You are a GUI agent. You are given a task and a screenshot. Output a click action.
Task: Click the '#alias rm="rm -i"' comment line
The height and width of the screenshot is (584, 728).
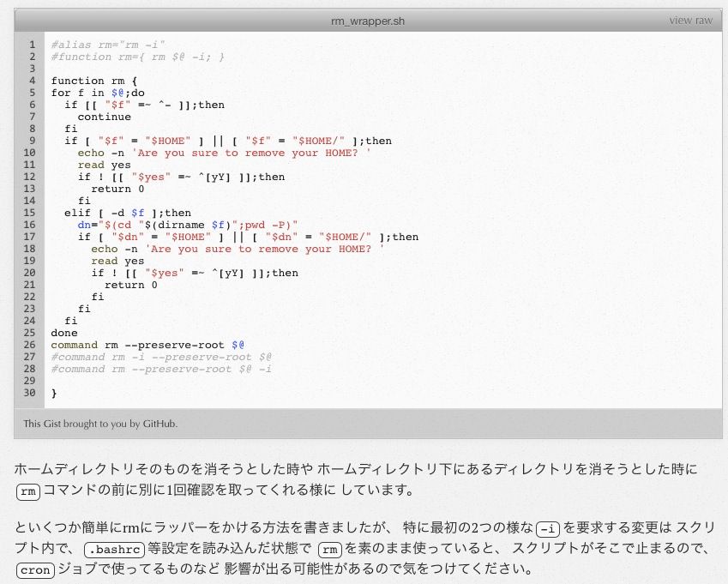(108, 45)
